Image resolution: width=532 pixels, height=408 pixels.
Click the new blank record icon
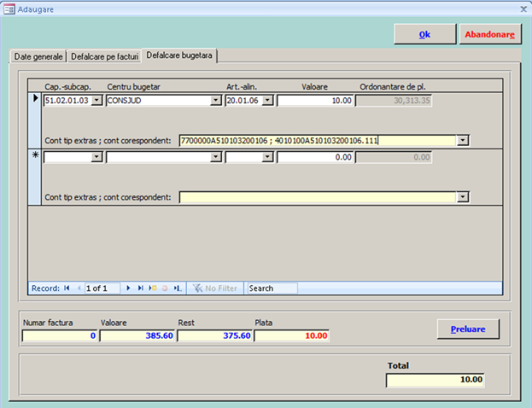tap(153, 289)
